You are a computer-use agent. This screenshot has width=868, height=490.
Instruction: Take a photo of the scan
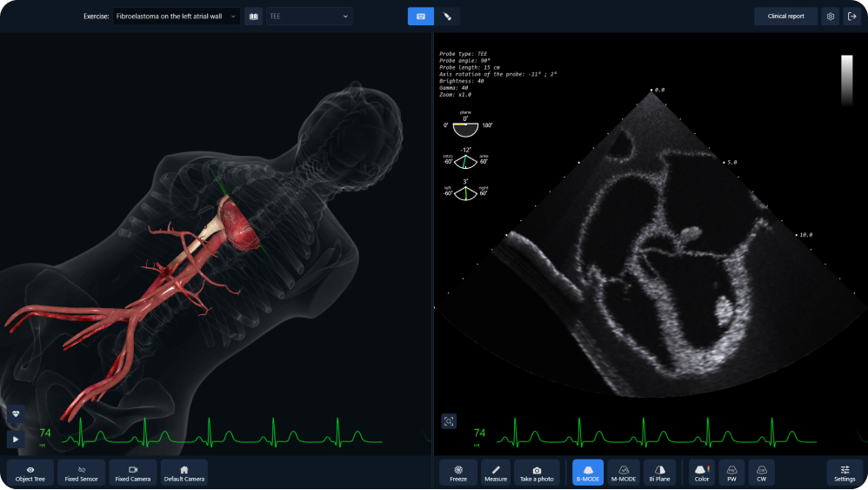[537, 473]
